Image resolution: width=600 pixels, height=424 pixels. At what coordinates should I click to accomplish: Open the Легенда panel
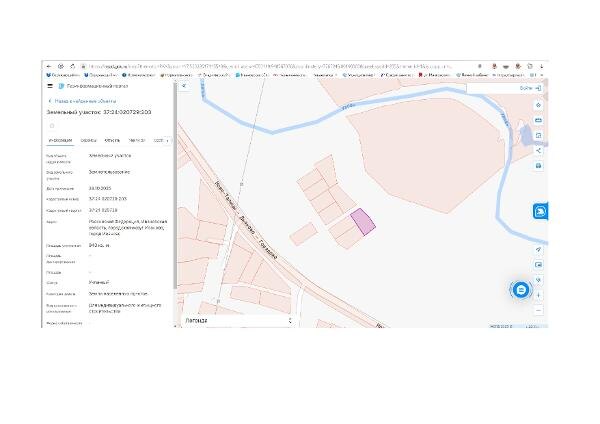(237, 321)
